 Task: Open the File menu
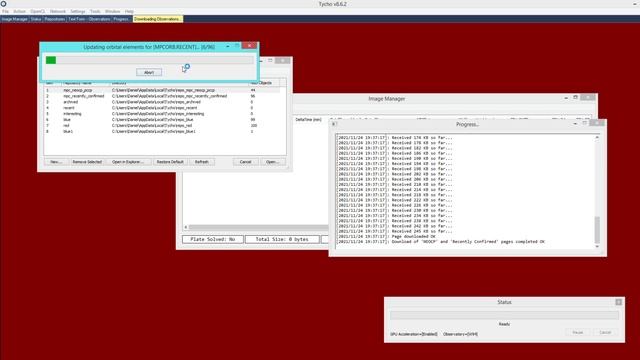[x=5, y=11]
